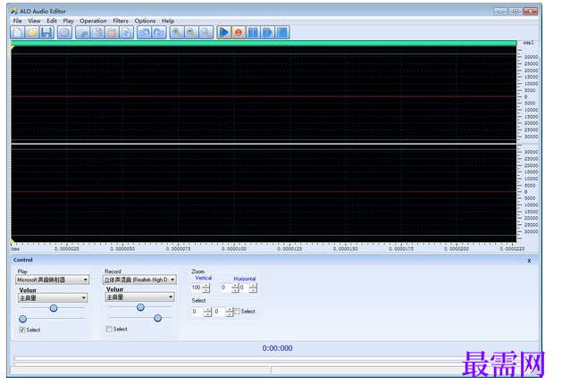Click the Cut toolbar icon

[82, 33]
